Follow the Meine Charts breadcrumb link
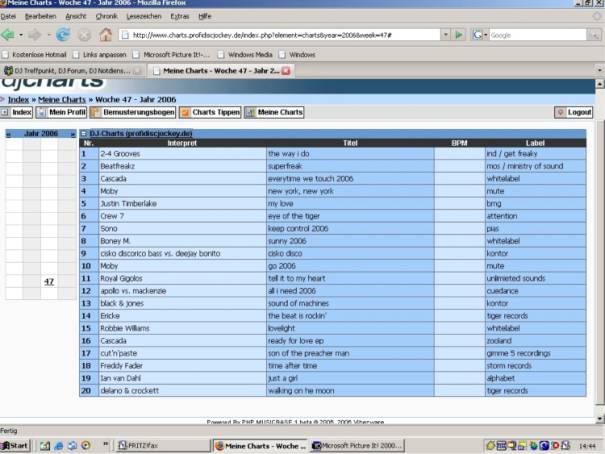Screen dimensions: 605x454 click(62, 100)
